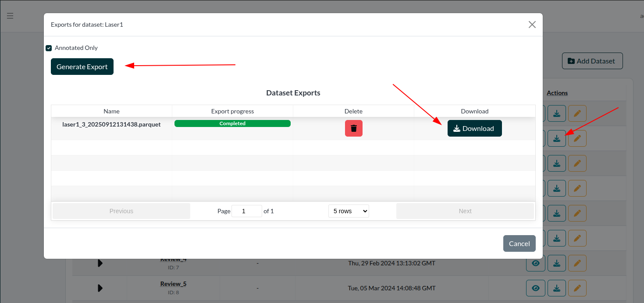Toggle the Annotated Only checkbox
This screenshot has width=644, height=303.
coord(49,48)
